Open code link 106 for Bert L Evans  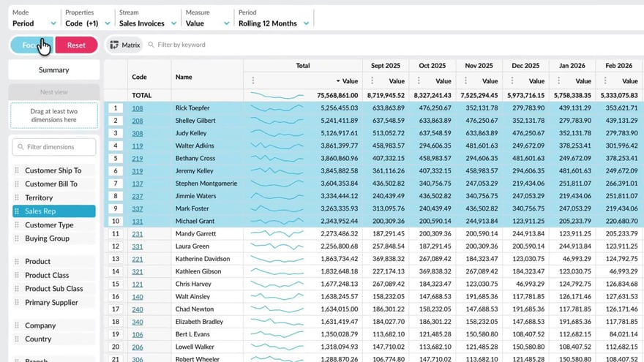(137, 334)
